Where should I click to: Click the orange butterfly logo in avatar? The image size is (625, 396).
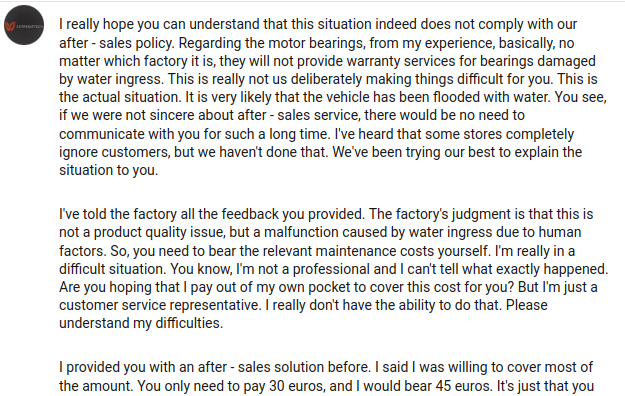(10, 26)
